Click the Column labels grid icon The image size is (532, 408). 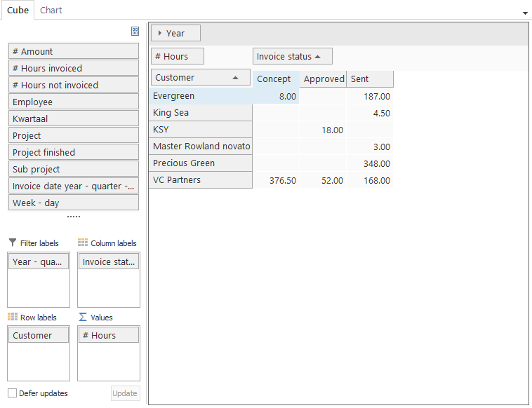(x=83, y=243)
